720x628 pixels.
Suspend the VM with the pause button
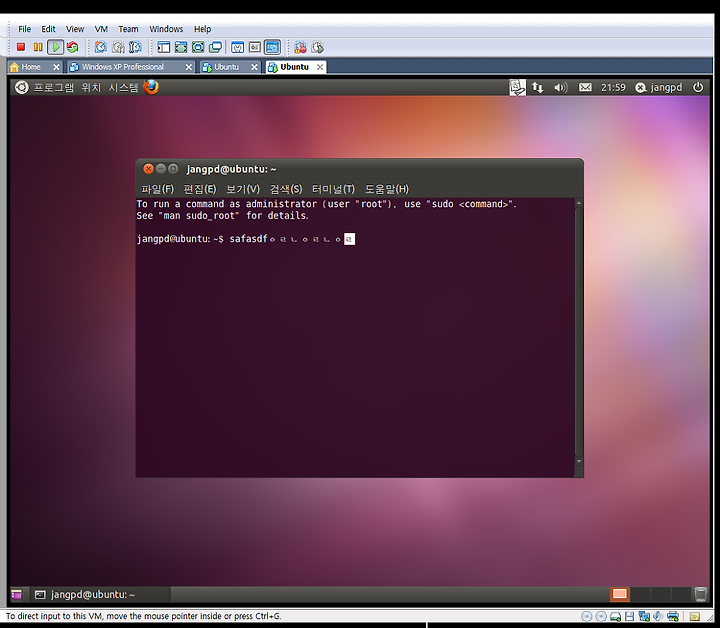(38, 47)
